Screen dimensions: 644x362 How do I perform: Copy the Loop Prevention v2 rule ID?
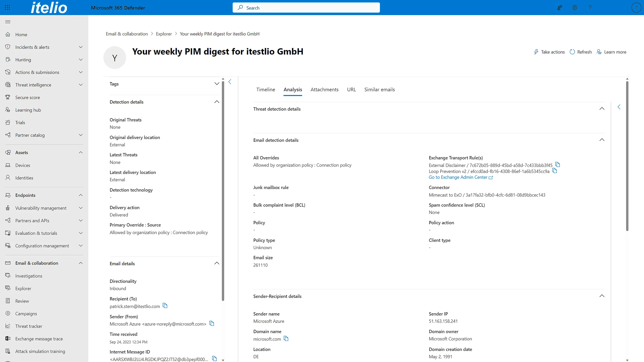click(554, 171)
